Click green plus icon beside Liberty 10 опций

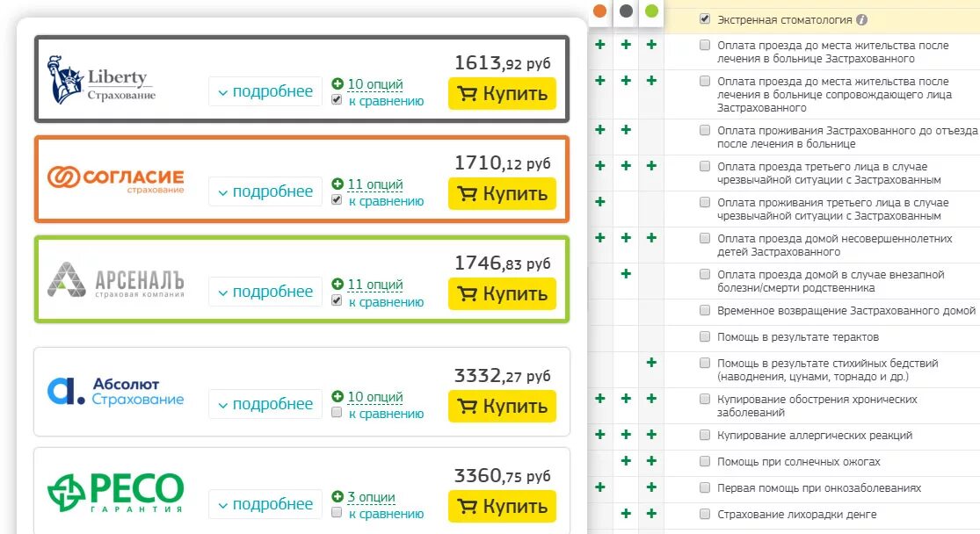(338, 83)
